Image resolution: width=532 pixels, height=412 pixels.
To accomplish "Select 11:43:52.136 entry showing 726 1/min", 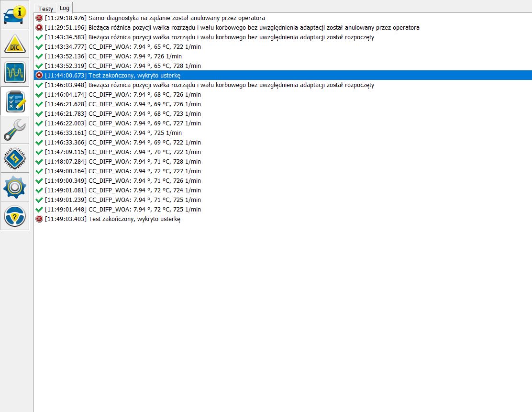I will (113, 56).
